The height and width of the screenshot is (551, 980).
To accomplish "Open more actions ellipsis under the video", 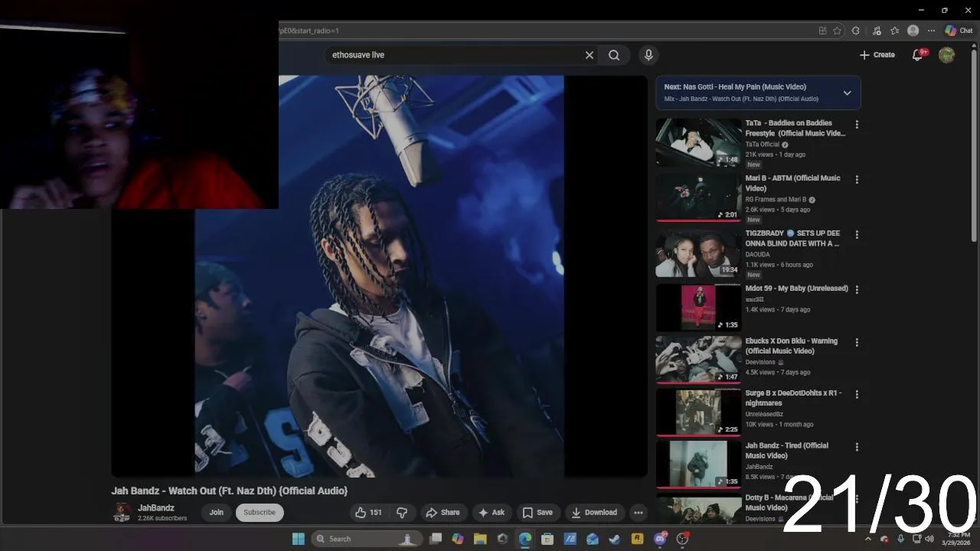I will [639, 513].
